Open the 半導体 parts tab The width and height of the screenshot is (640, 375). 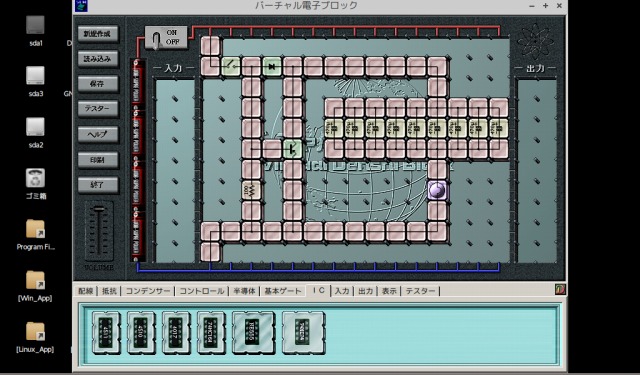(x=244, y=291)
